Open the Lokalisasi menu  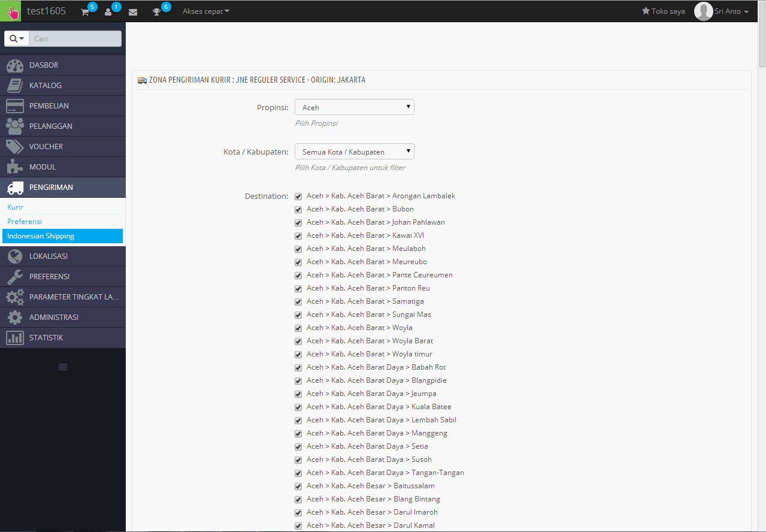(63, 256)
